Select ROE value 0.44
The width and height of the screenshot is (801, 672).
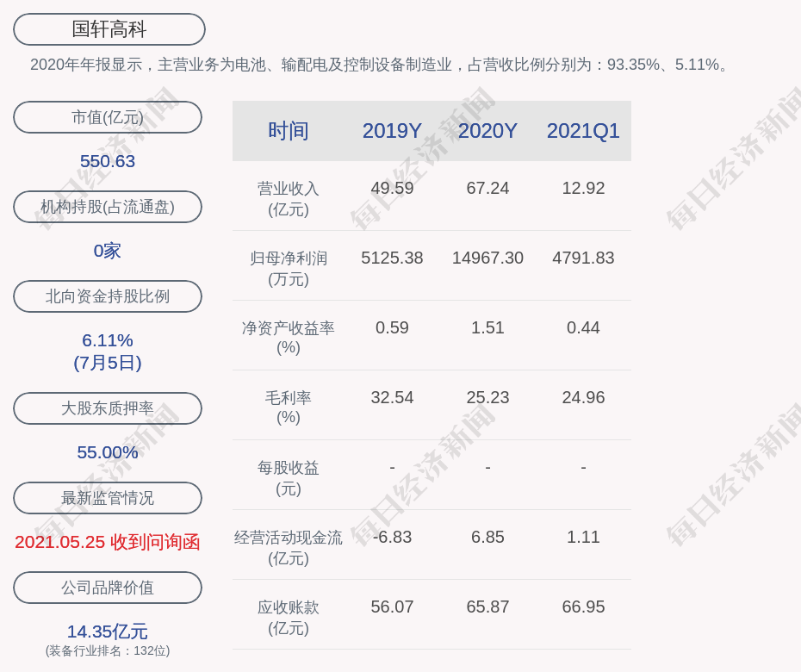pyautogui.click(x=583, y=327)
